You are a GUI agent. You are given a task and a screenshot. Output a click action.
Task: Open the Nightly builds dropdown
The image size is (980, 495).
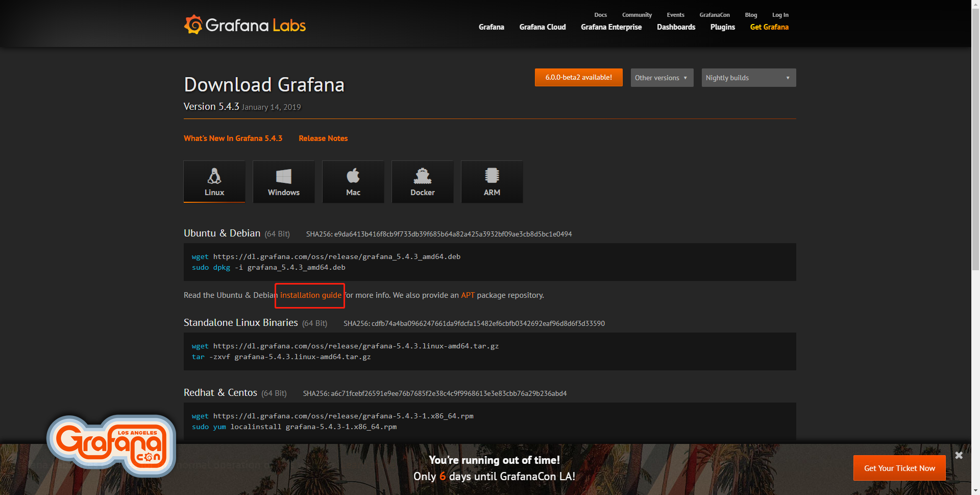point(749,78)
